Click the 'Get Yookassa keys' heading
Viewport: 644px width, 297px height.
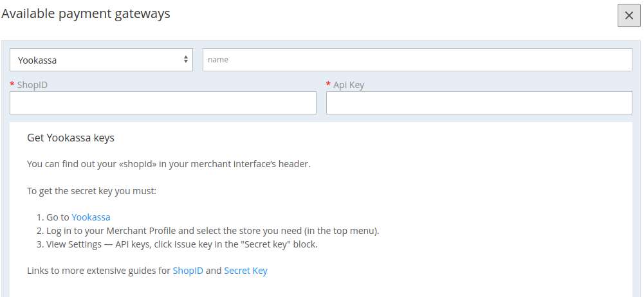point(71,138)
